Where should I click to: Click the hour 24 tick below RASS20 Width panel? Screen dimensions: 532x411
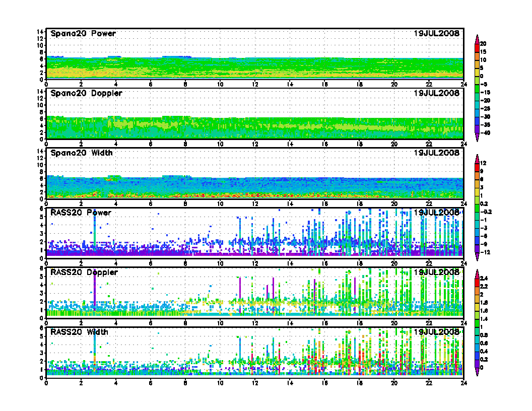pyautogui.click(x=464, y=383)
